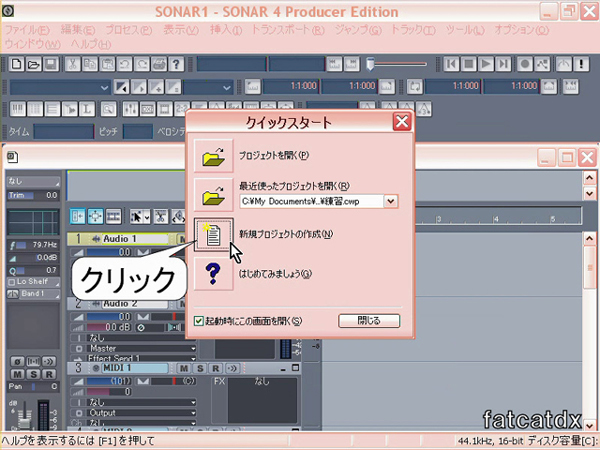
Task: Arm Record on MIDI 1 track
Action: coord(216,368)
